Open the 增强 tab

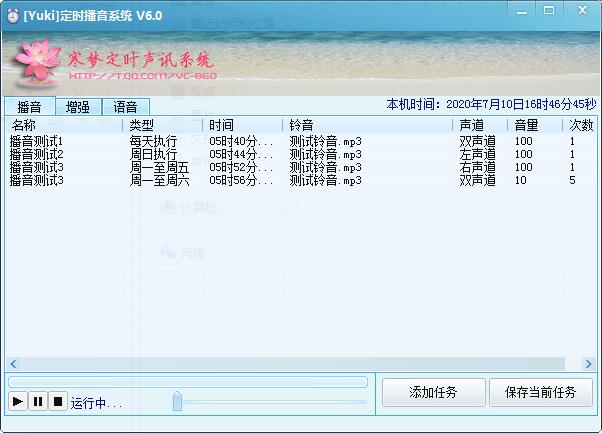[77, 107]
